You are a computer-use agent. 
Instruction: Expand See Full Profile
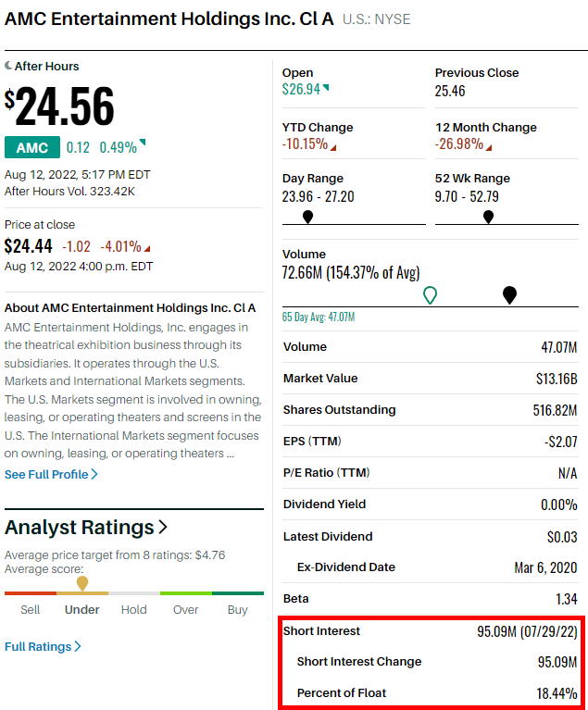[x=51, y=474]
